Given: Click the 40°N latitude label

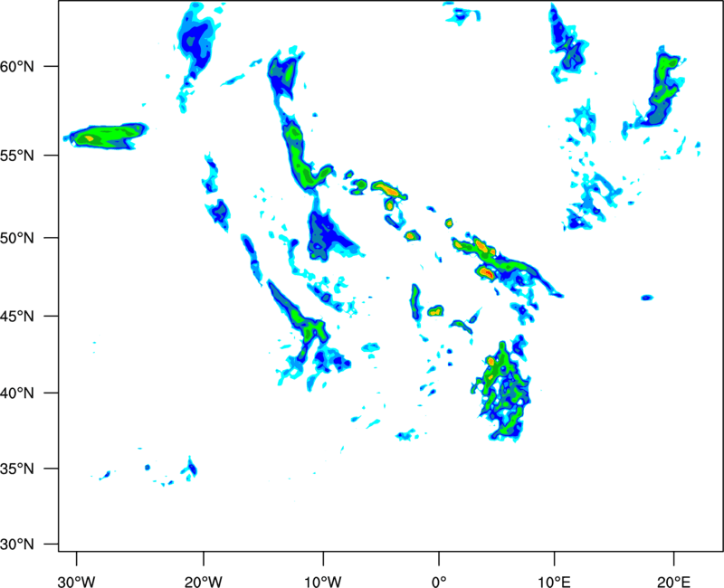Looking at the screenshot, I should [x=17, y=394].
